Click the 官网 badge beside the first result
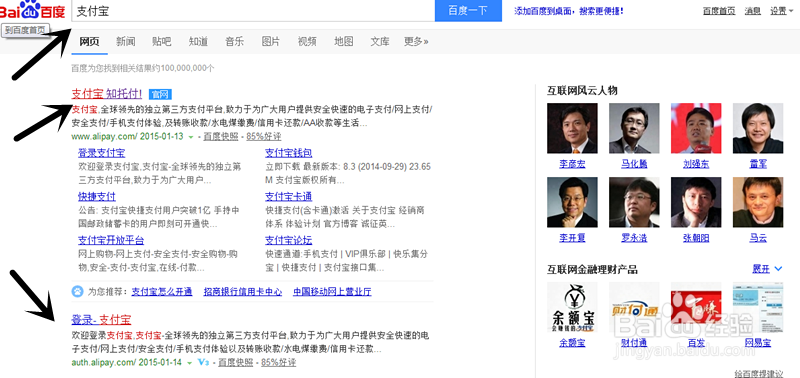 (160, 94)
